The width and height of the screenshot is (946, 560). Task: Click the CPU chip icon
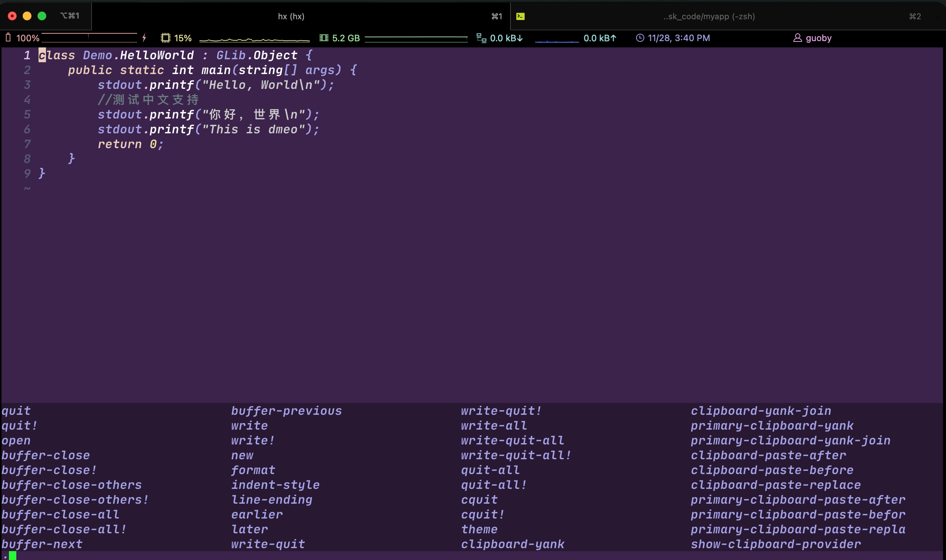165,38
